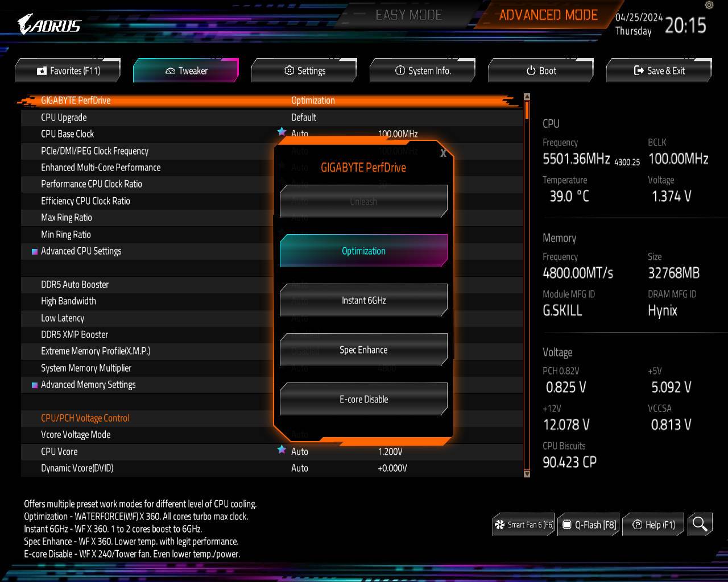The height and width of the screenshot is (582, 728).
Task: Select the DDR5 XMP Booster row
Action: point(272,335)
